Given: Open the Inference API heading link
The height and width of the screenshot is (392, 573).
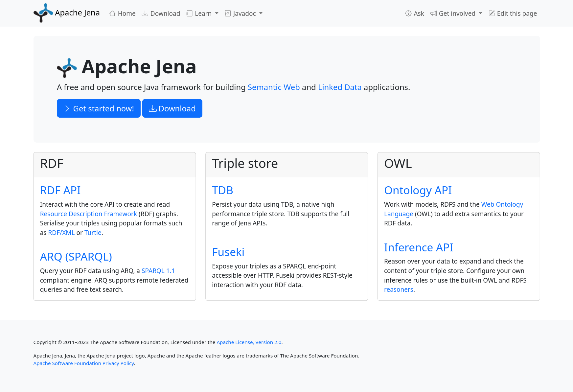Looking at the screenshot, I should (419, 247).
